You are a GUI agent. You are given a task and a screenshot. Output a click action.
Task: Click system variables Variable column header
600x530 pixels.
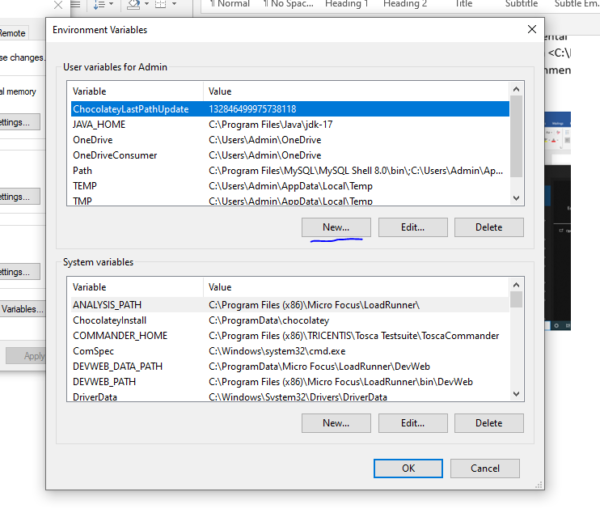pos(135,287)
